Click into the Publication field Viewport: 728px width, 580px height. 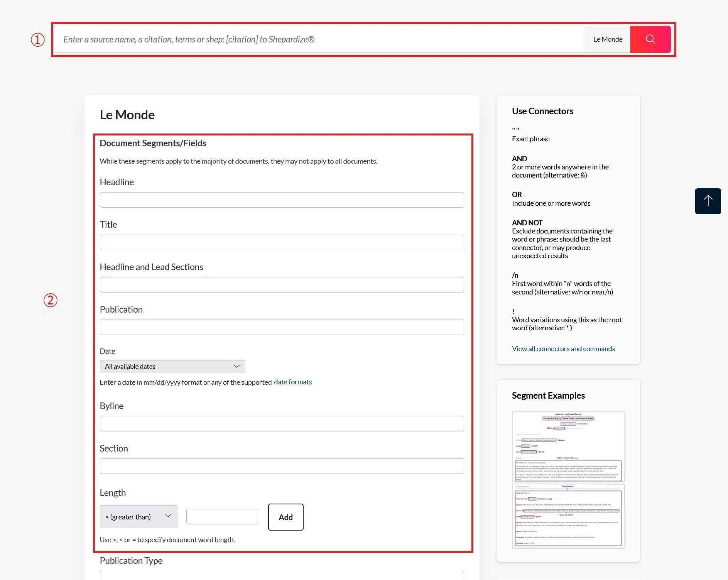click(x=282, y=327)
